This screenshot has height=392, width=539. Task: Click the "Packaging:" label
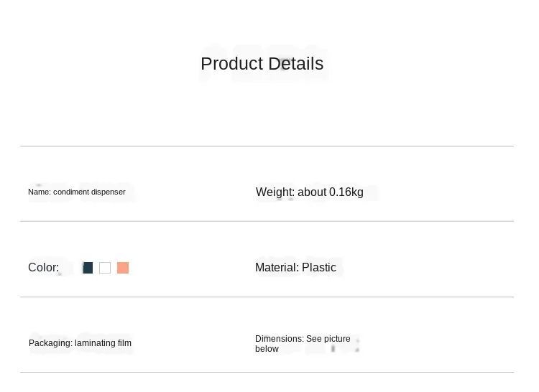click(x=50, y=343)
